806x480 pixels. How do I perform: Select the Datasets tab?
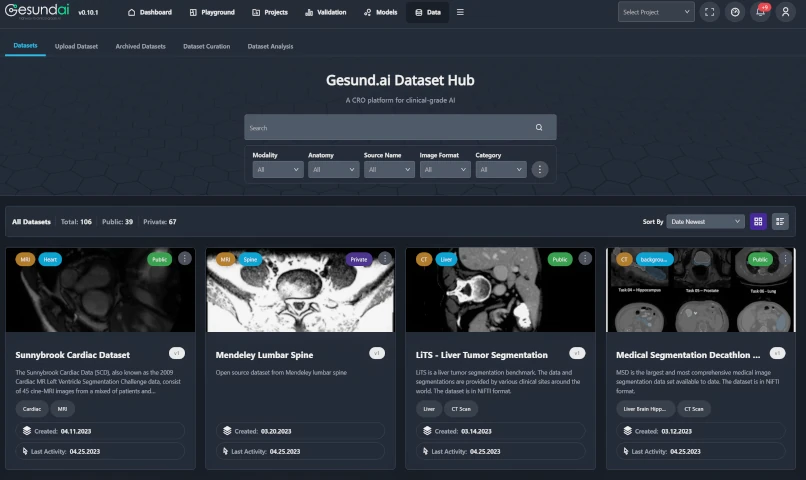[25, 46]
